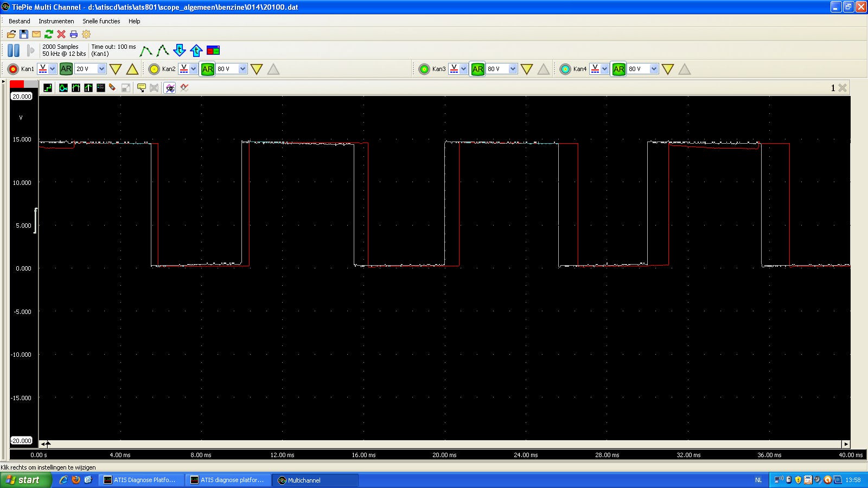Image resolution: width=868 pixels, height=488 pixels.
Task: Pause the measurement with the pause button
Action: point(14,50)
